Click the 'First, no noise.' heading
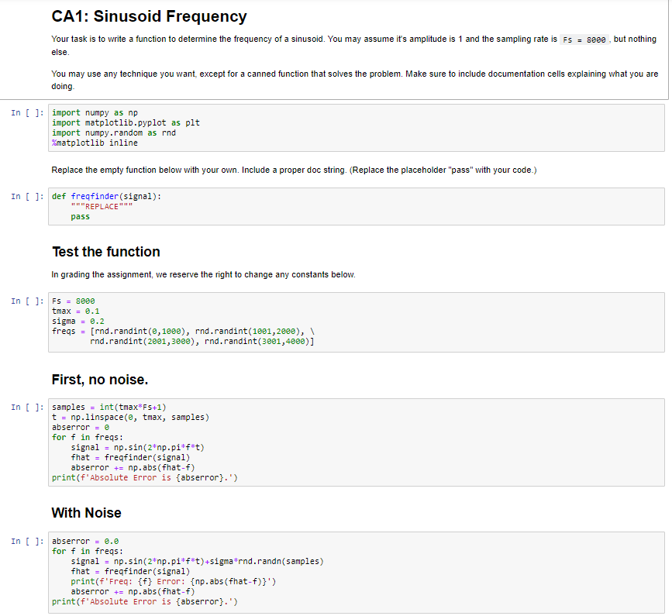The width and height of the screenshot is (672, 616). tap(100, 380)
